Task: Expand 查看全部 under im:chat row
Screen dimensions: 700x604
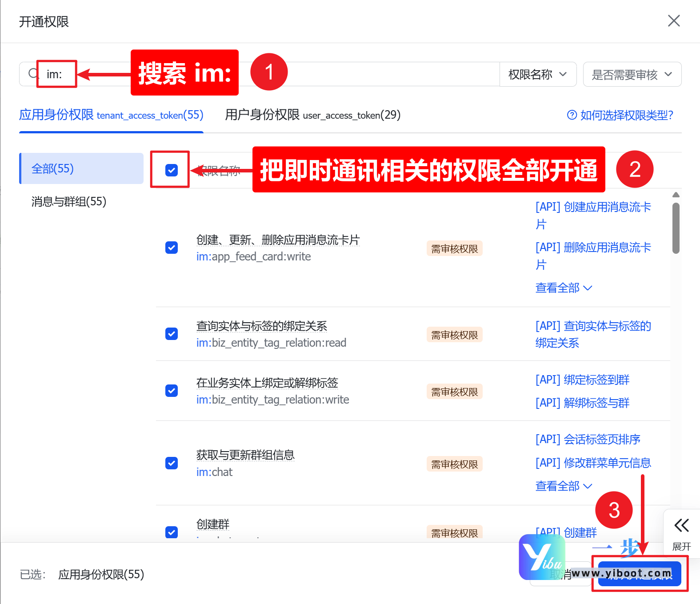Action: click(x=564, y=486)
